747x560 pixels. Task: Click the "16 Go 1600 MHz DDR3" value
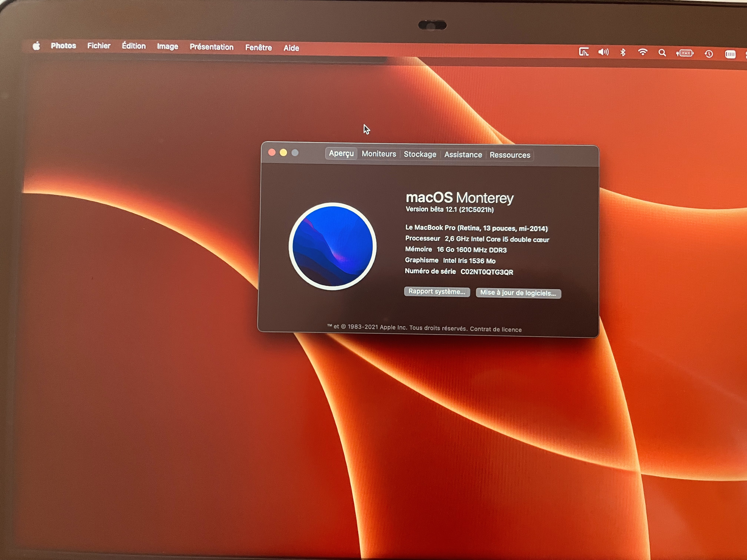pyautogui.click(x=472, y=250)
